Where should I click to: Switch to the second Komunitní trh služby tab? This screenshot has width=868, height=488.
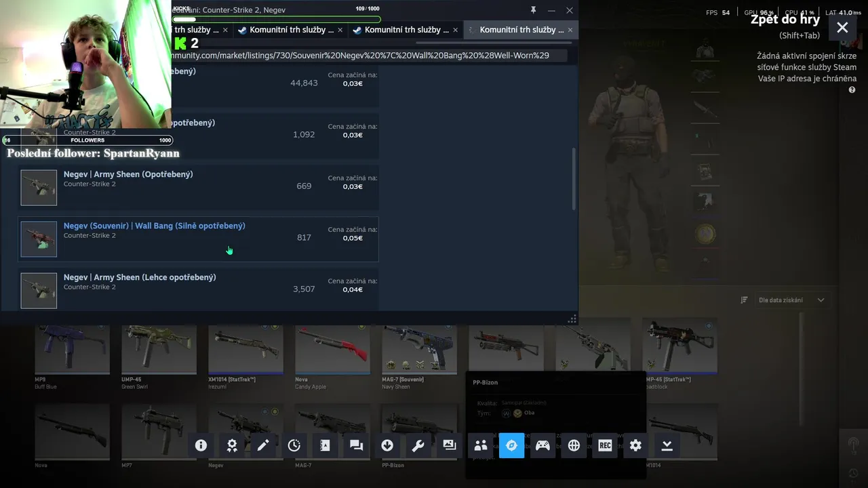[290, 30]
